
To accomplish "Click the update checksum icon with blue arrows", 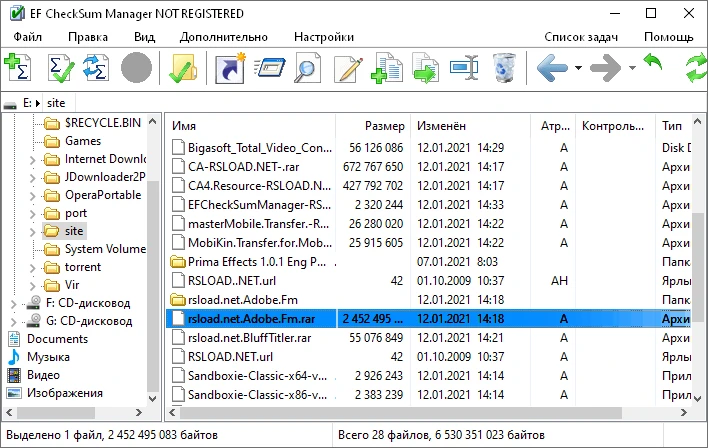I will click(96, 68).
